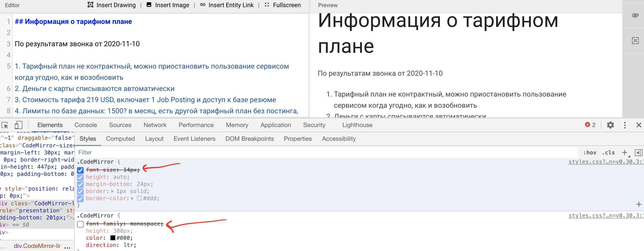Switch to the Console tab
Screen dimensions: 644x251
[85, 125]
